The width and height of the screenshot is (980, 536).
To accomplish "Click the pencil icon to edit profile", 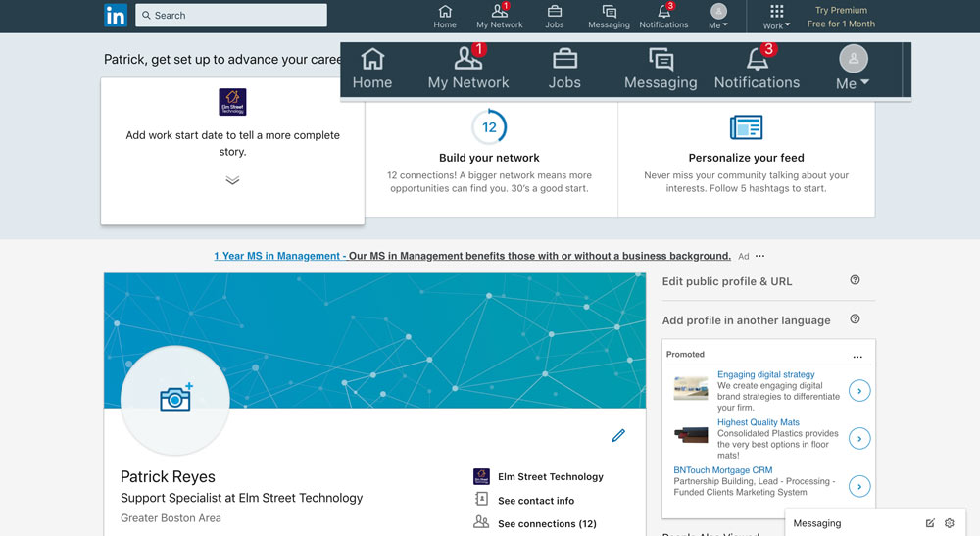I will [618, 436].
